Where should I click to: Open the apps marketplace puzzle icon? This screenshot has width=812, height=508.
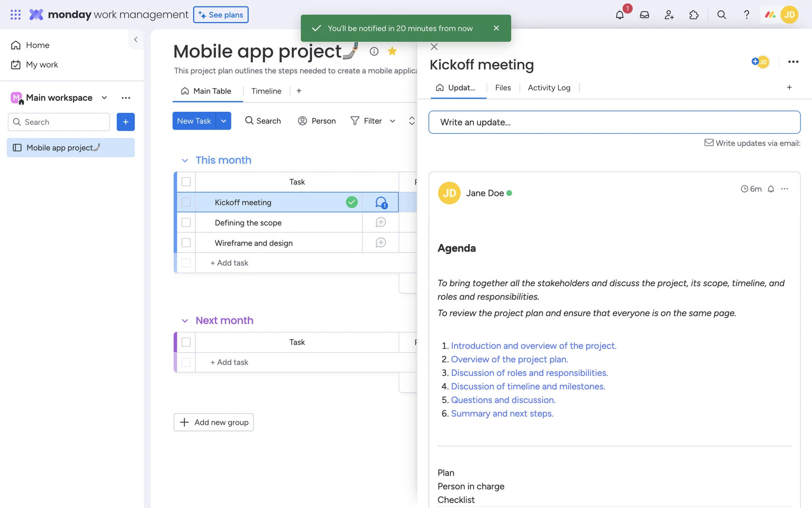click(x=694, y=15)
